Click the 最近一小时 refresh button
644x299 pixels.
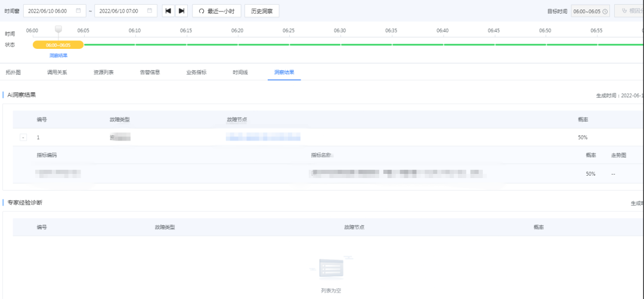(216, 11)
